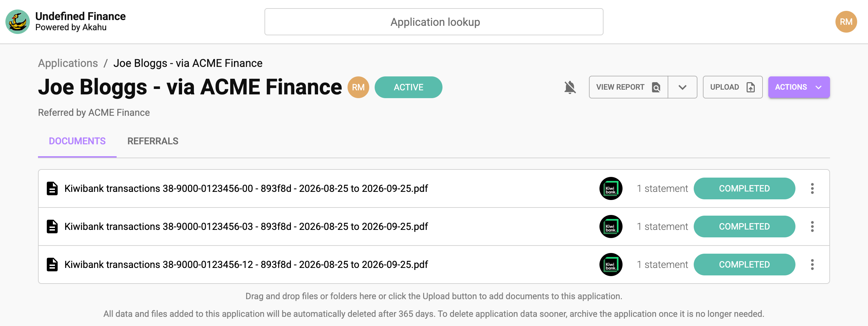This screenshot has height=326, width=868.
Task: Toggle the muted notifications bell
Action: (570, 87)
